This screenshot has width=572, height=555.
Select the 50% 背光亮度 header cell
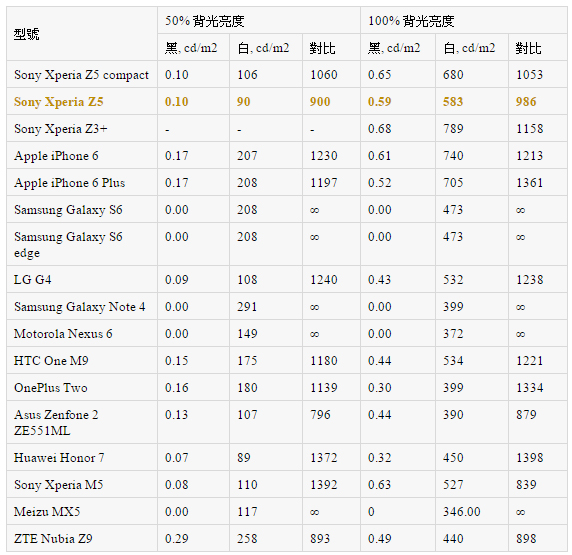pyautogui.click(x=259, y=20)
